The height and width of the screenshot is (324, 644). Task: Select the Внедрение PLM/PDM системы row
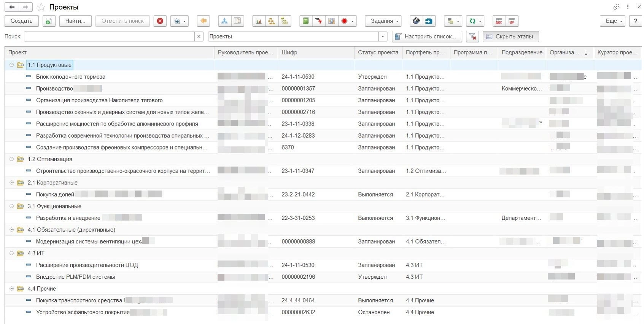[75, 277]
